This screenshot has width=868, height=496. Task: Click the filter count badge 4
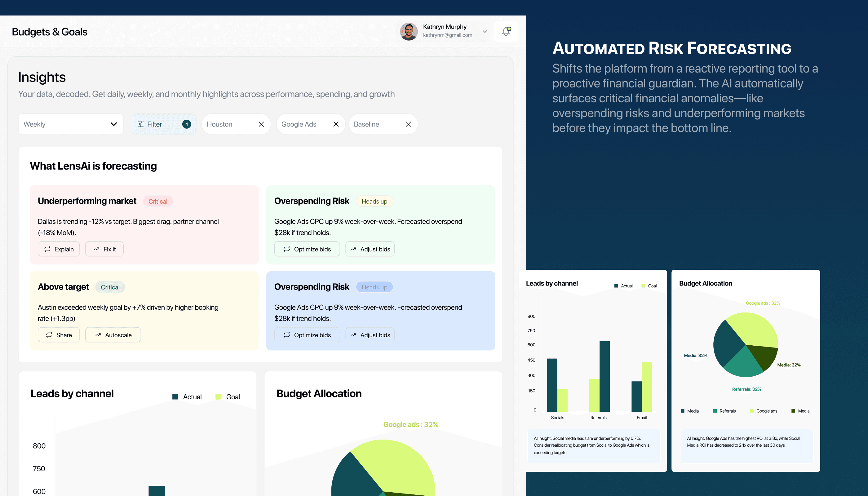point(186,124)
